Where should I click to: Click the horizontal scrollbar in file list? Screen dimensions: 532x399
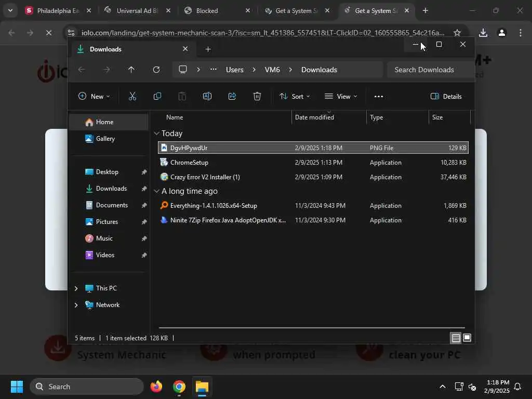312,328
